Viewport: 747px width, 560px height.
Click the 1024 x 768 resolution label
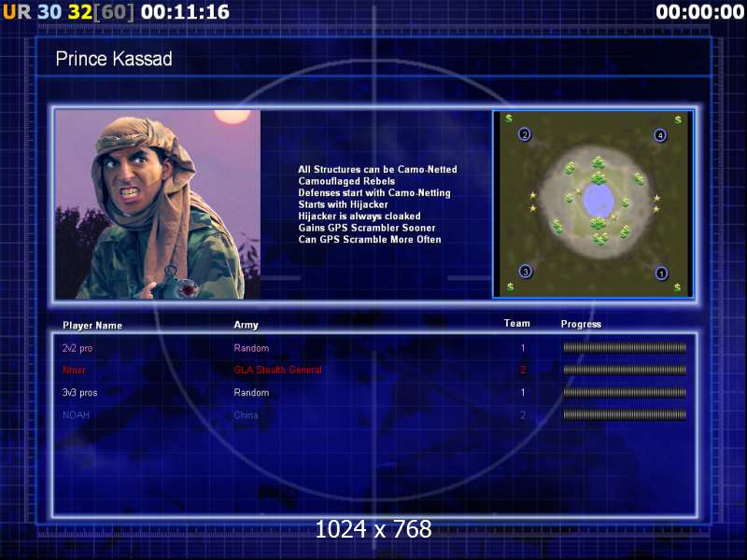tap(373, 529)
